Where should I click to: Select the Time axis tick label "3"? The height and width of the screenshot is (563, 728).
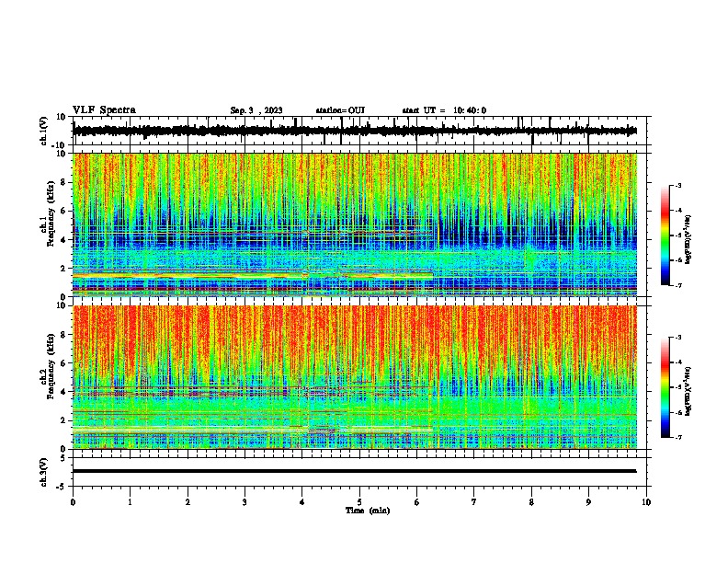245,502
